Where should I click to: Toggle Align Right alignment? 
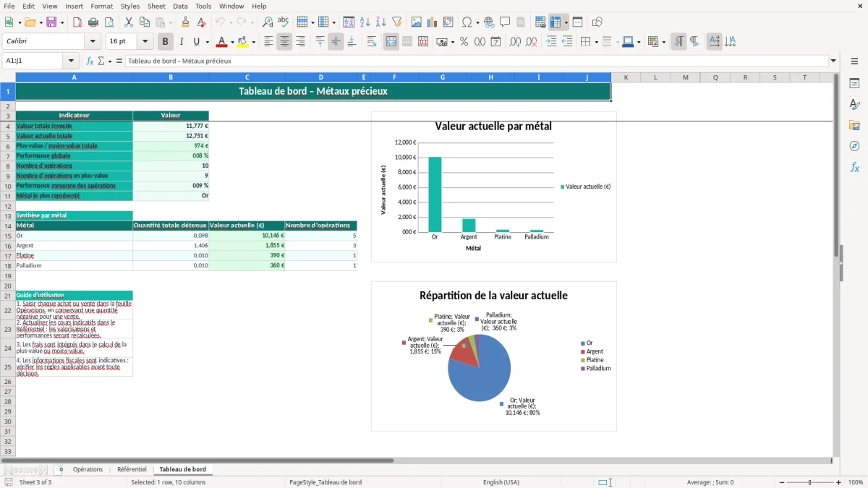300,42
